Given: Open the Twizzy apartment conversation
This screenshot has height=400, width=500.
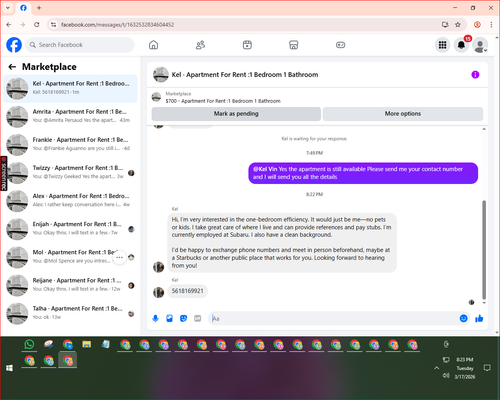Looking at the screenshot, I should pos(70,173).
